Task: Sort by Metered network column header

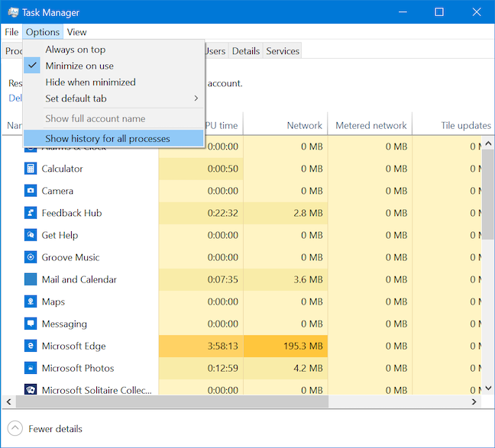Action: click(370, 125)
